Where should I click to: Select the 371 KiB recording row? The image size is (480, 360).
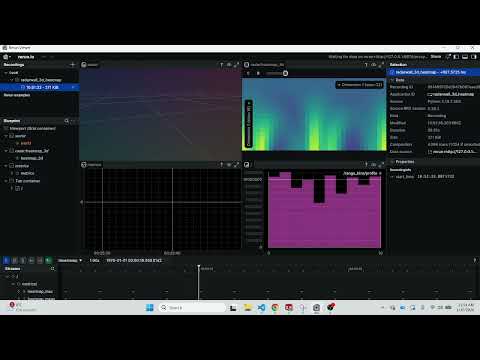click(x=40, y=87)
